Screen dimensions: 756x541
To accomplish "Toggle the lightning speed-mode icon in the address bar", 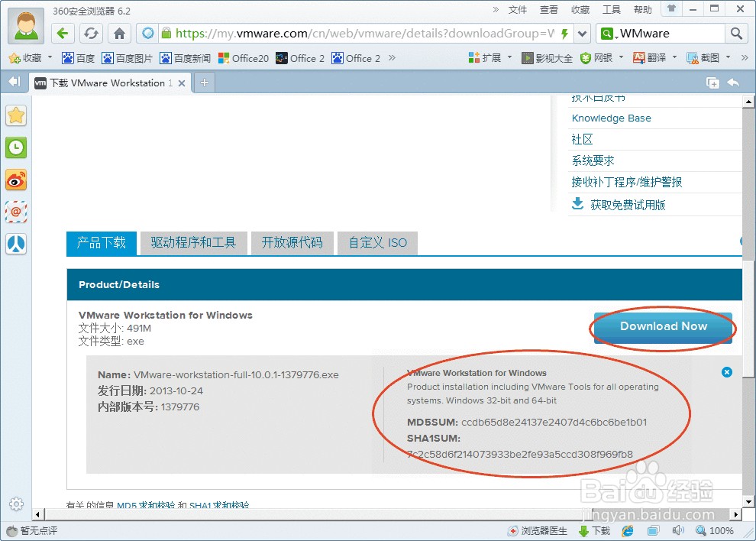I will (x=563, y=33).
